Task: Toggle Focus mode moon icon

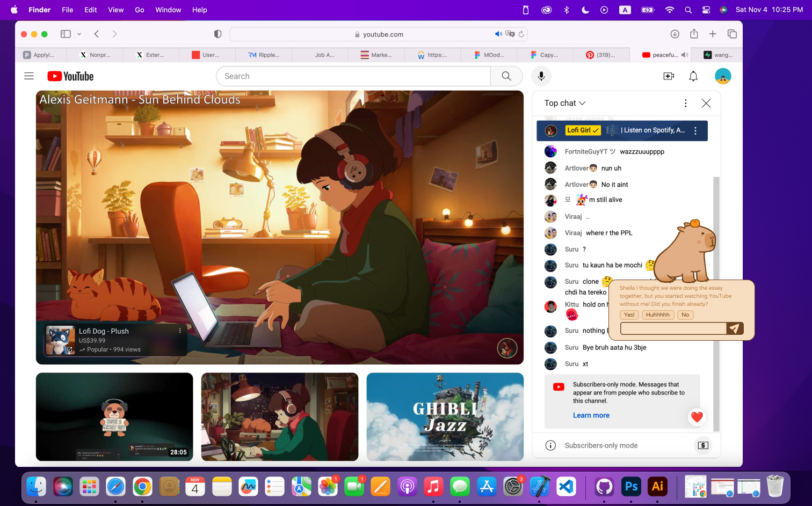Action: coord(585,10)
